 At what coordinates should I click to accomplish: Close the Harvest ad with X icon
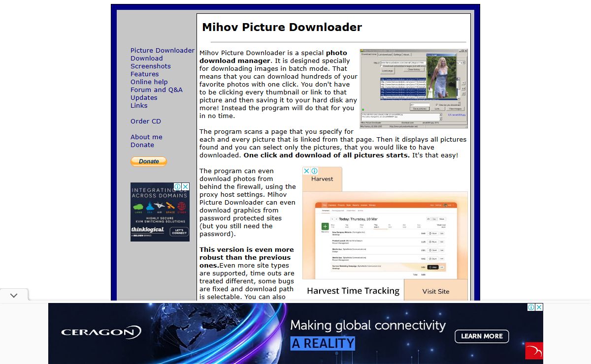click(306, 171)
